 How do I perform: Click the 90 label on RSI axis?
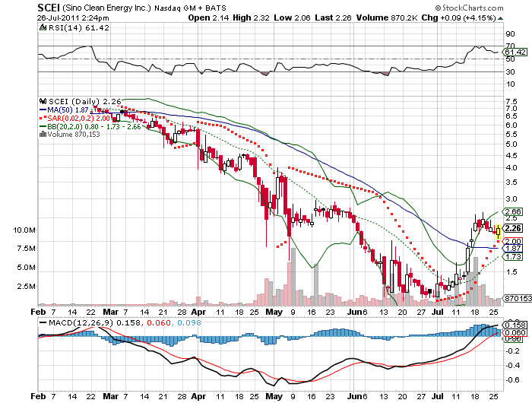point(510,34)
